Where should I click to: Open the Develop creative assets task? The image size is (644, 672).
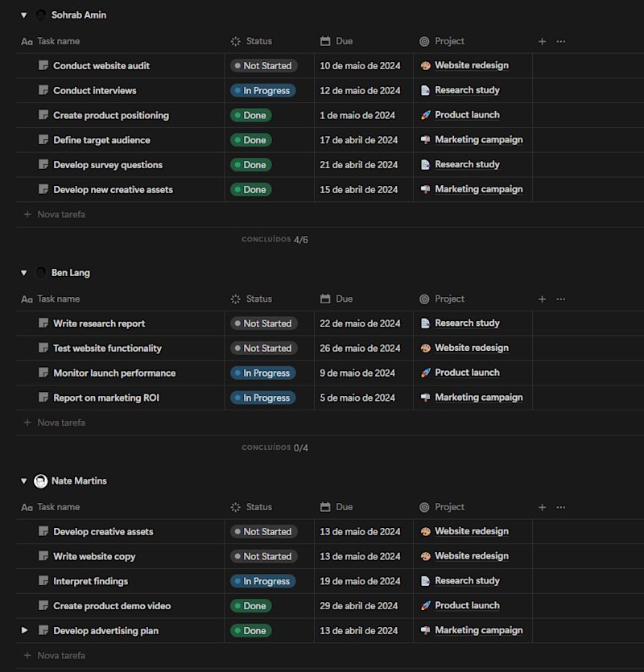point(103,532)
